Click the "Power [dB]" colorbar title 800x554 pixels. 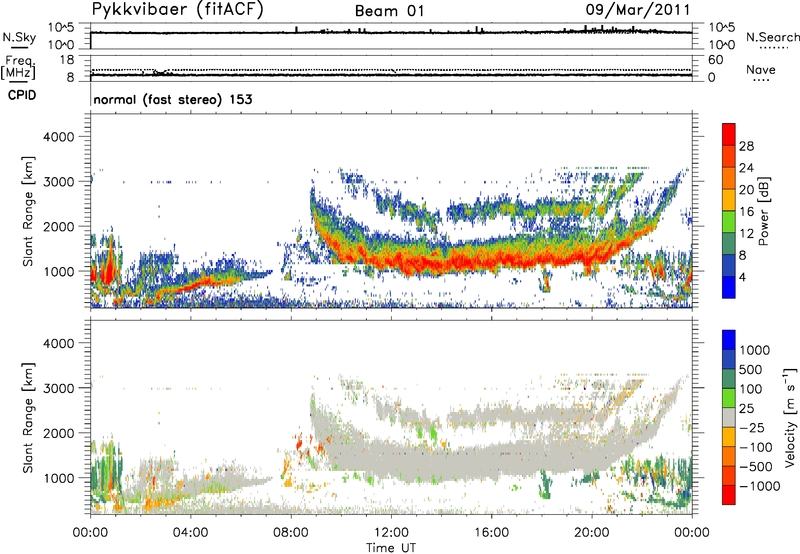[764, 211]
